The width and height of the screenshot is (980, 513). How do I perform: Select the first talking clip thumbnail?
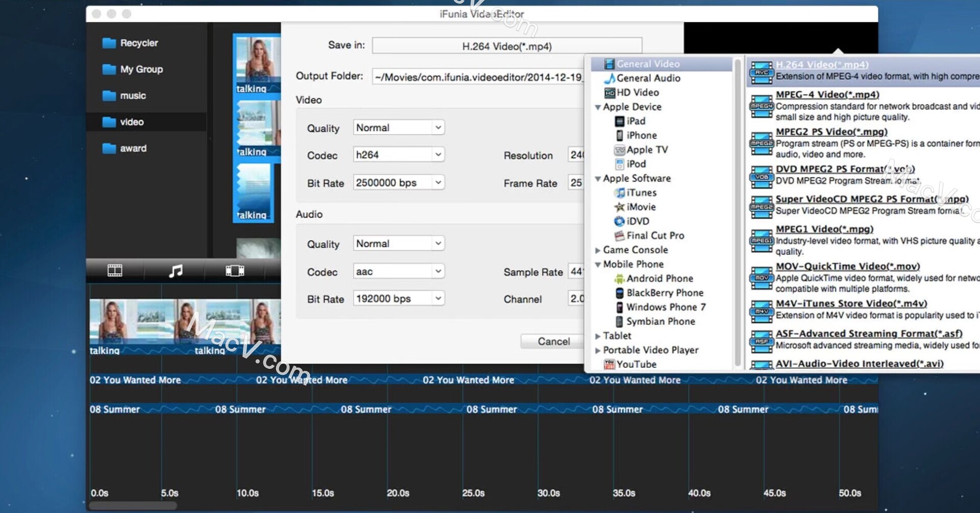tap(257, 64)
